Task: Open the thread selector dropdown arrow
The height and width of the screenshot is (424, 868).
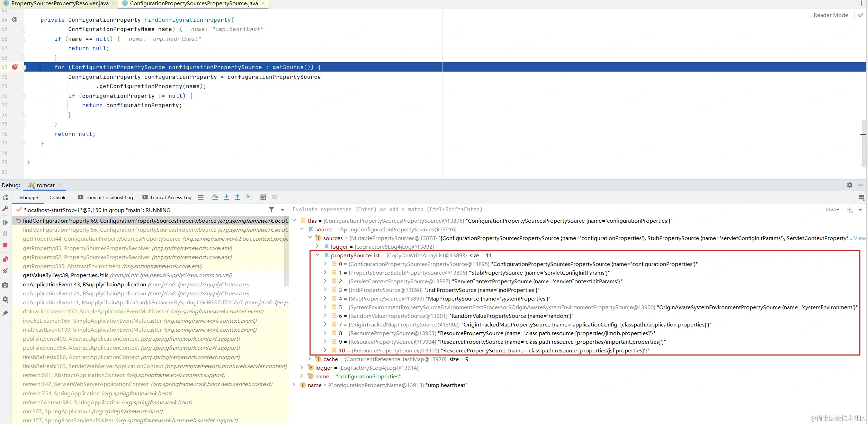Action: 283,210
